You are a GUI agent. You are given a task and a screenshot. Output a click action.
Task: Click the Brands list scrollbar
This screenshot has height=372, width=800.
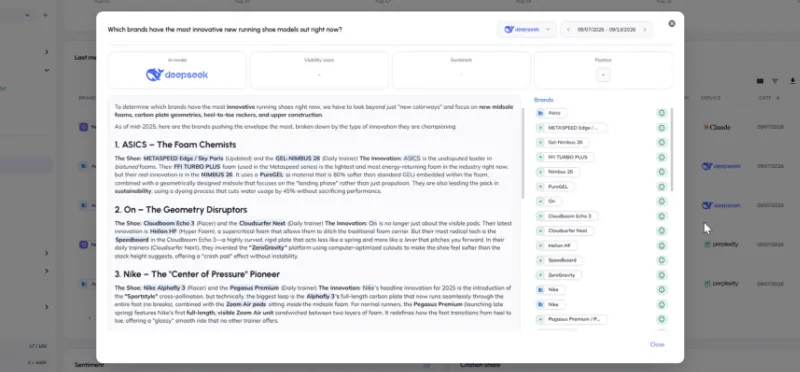coord(671,150)
